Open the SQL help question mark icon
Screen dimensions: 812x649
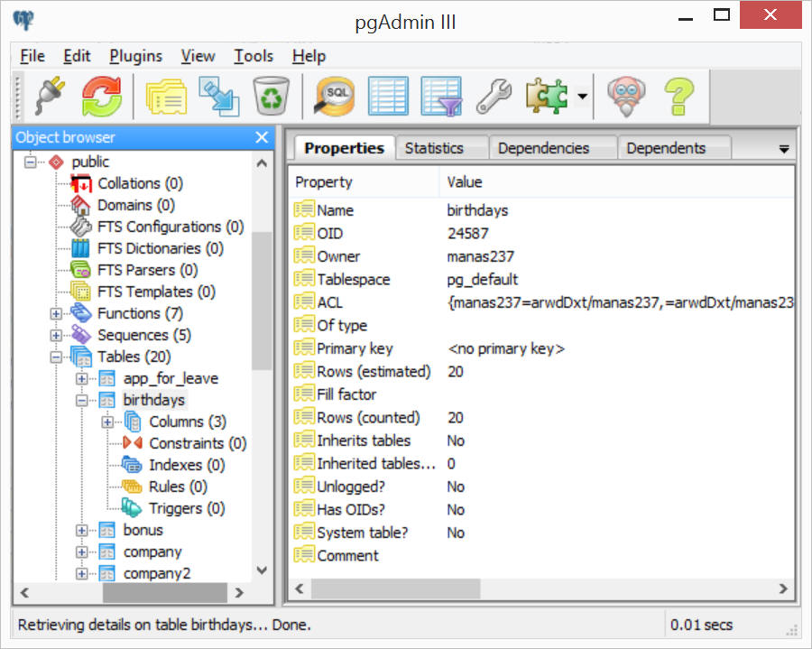coord(678,96)
